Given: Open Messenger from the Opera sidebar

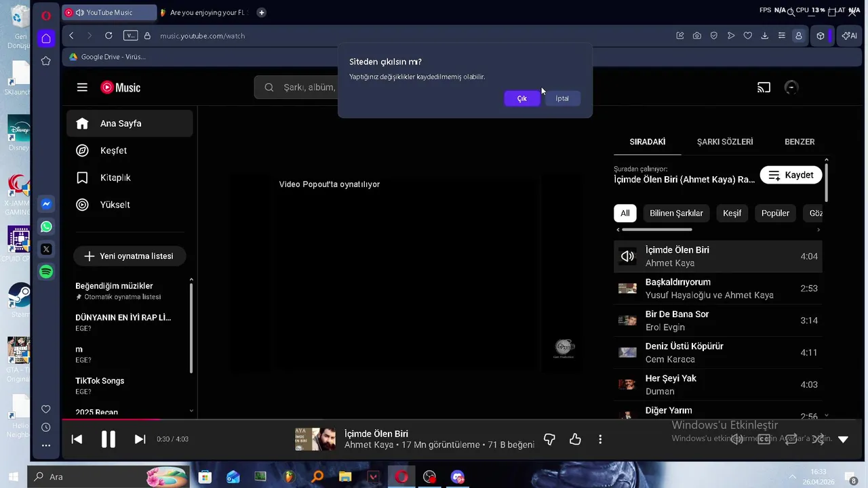Looking at the screenshot, I should [x=46, y=204].
